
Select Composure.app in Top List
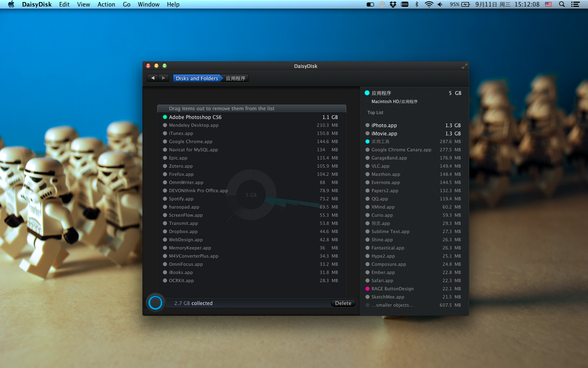[x=413, y=264]
